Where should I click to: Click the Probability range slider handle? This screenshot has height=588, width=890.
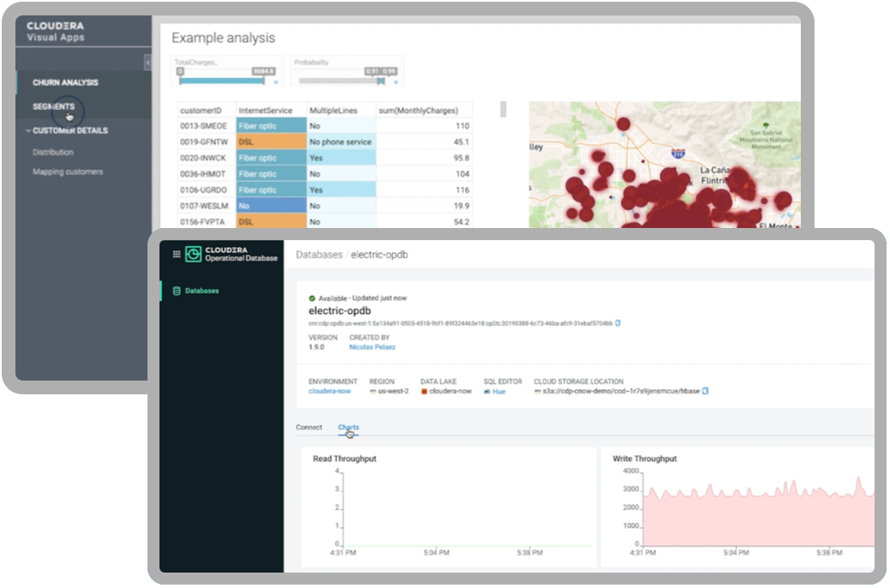tap(381, 81)
